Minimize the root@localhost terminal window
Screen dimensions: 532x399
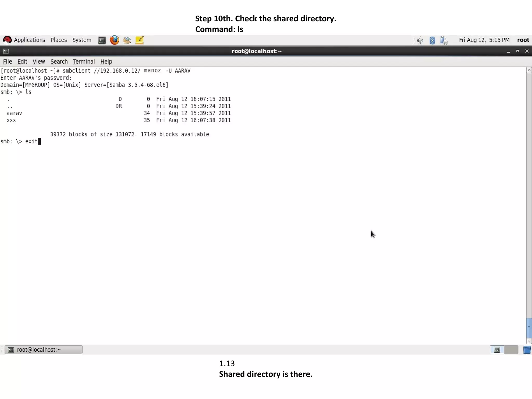click(x=508, y=51)
